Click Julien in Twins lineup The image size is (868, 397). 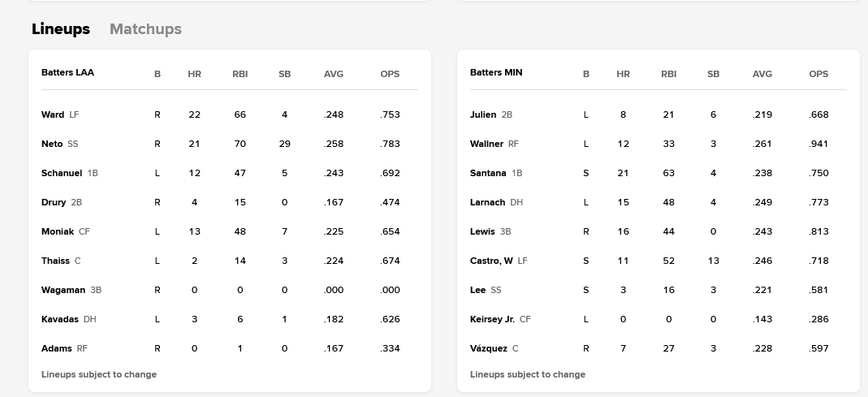pyautogui.click(x=483, y=114)
